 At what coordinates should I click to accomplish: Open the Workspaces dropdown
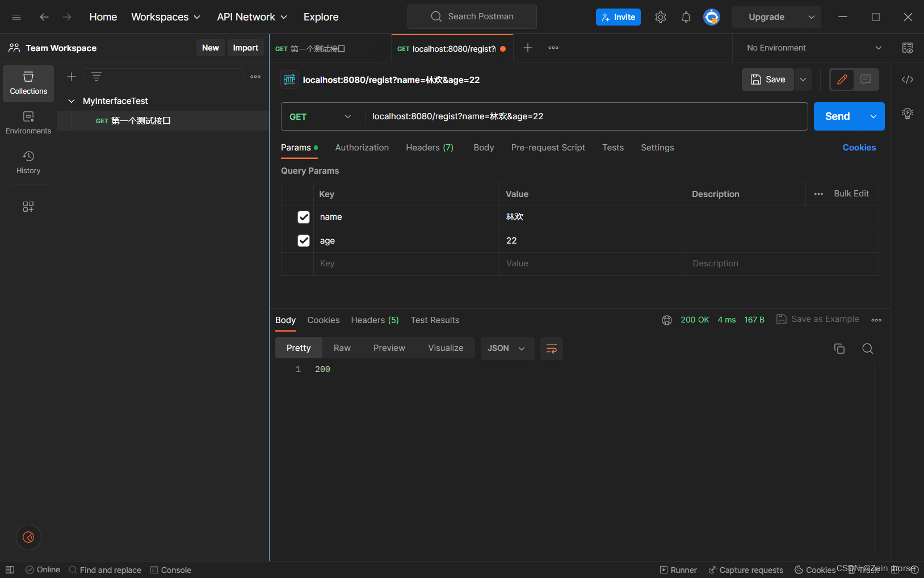(166, 17)
